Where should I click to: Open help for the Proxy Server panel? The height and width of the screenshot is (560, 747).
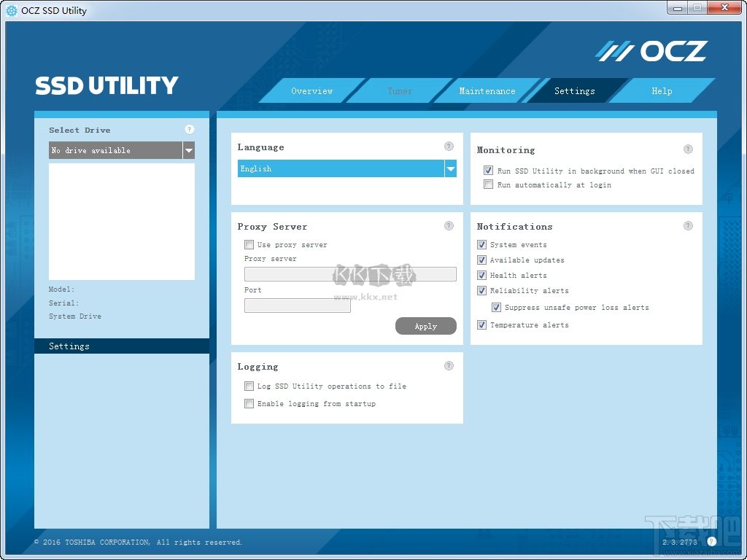tap(448, 225)
